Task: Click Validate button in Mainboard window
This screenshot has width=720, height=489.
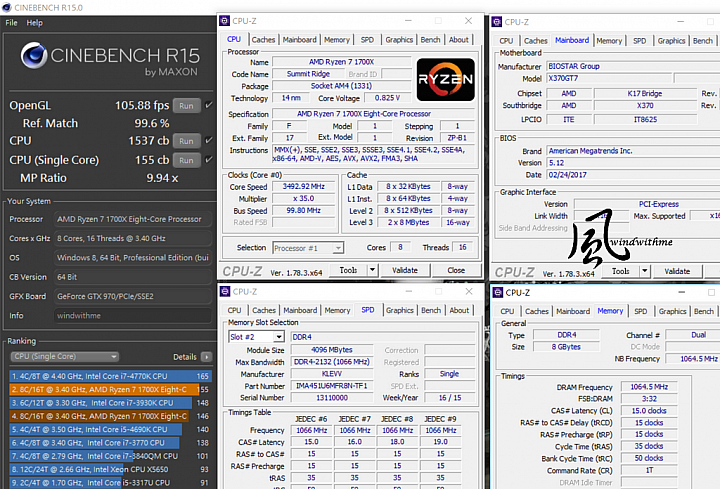Action: click(677, 271)
